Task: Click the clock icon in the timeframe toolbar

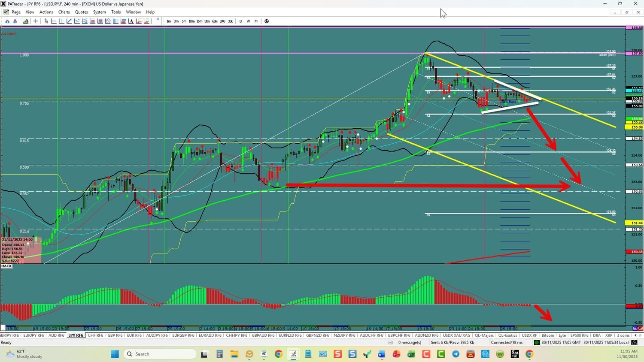Action: coord(267,21)
